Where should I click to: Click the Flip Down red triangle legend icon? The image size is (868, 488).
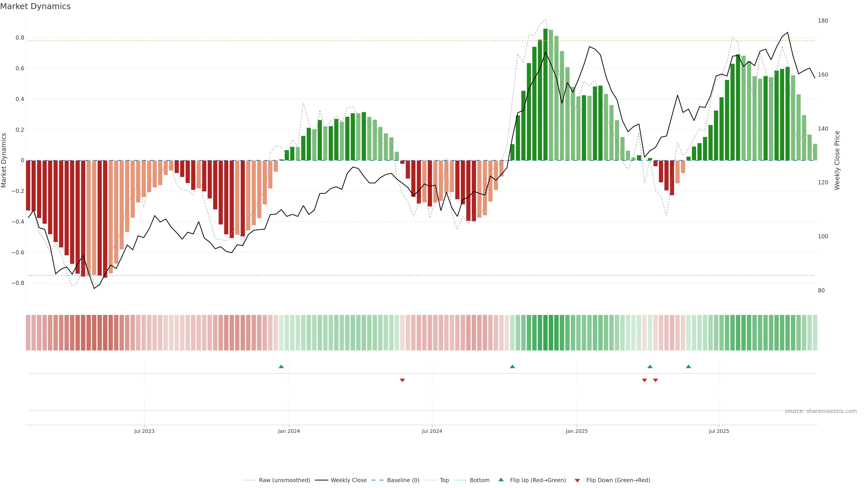577,480
